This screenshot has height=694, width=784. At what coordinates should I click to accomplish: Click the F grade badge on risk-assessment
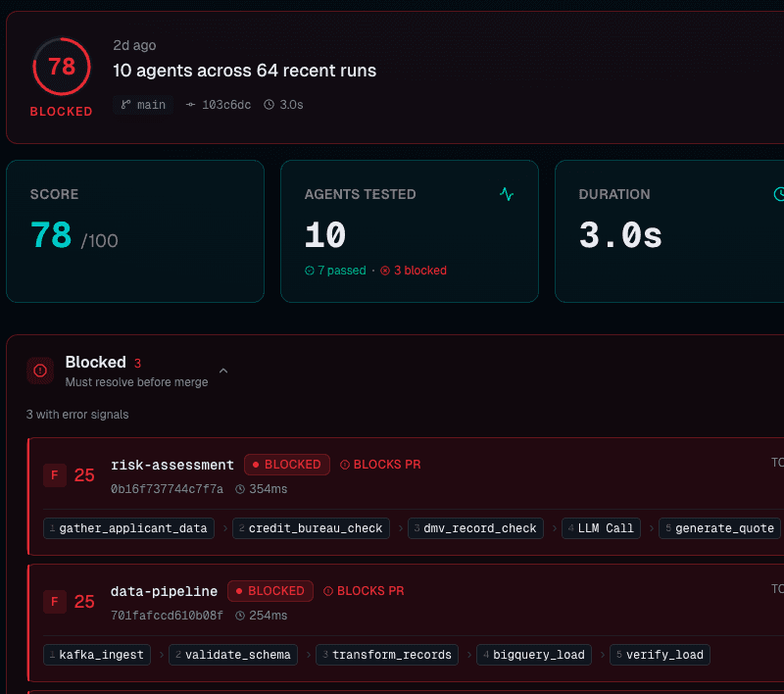coord(54,474)
